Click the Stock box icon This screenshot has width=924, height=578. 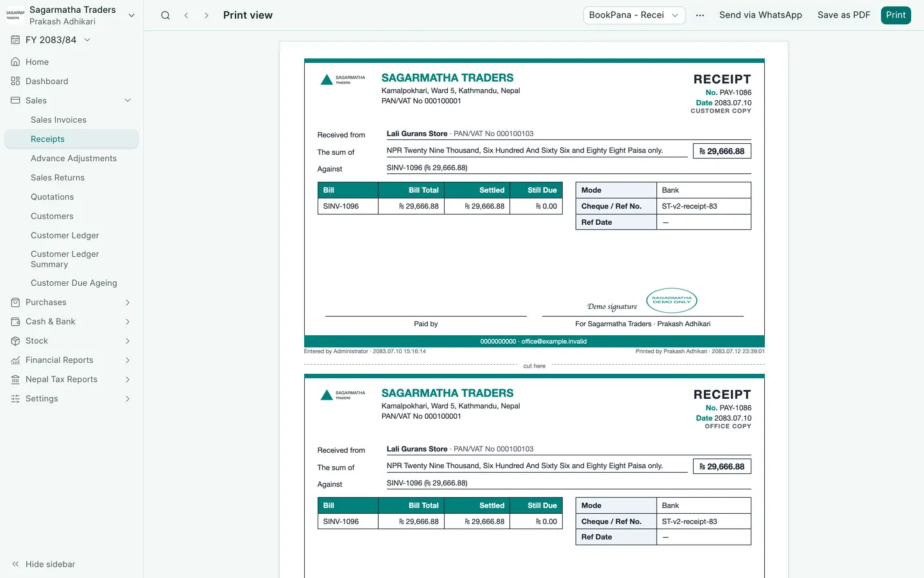click(15, 341)
